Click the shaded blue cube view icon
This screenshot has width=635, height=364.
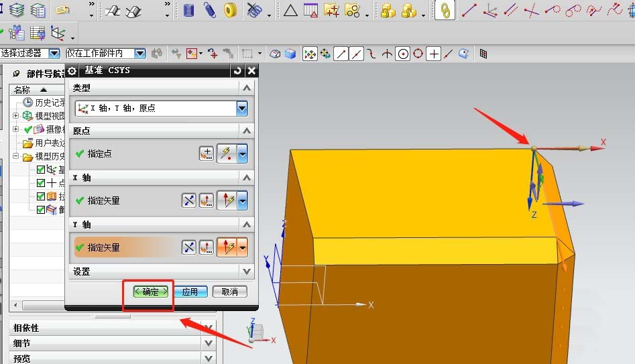point(290,54)
